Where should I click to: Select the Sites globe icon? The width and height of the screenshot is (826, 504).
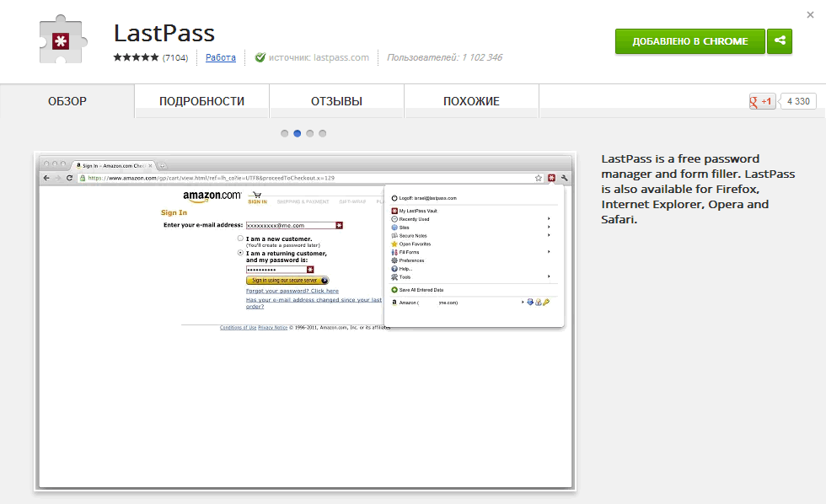point(394,228)
